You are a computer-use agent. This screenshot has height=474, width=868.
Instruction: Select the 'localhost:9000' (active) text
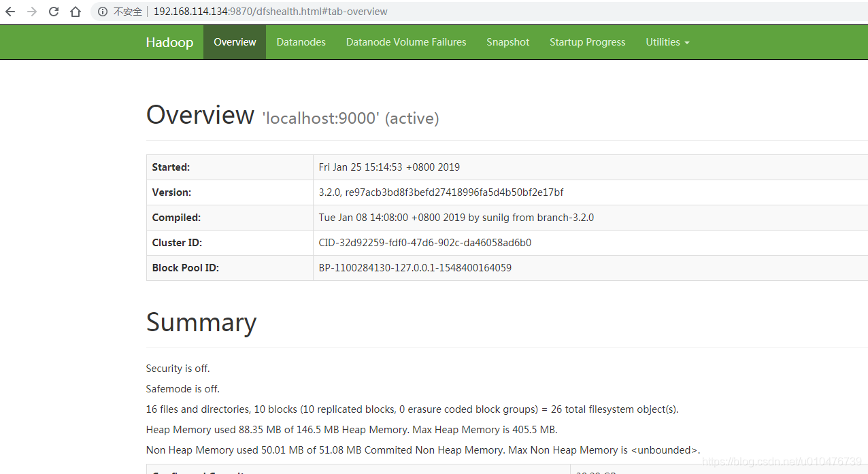[350, 118]
